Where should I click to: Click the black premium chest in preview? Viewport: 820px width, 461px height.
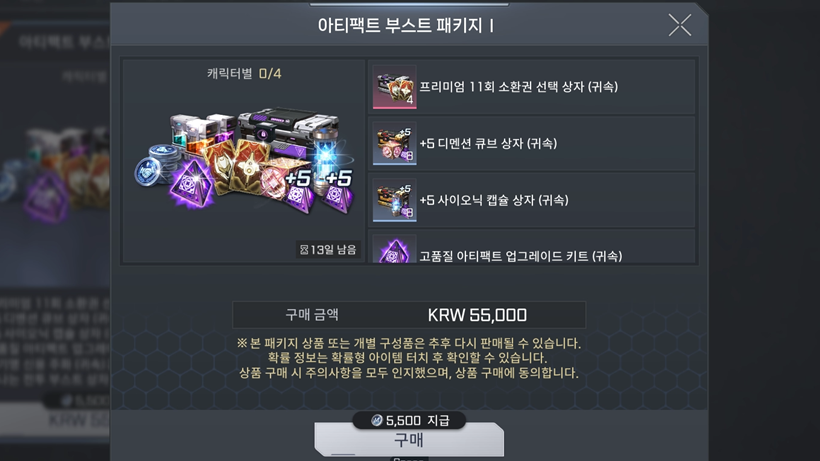click(x=288, y=130)
